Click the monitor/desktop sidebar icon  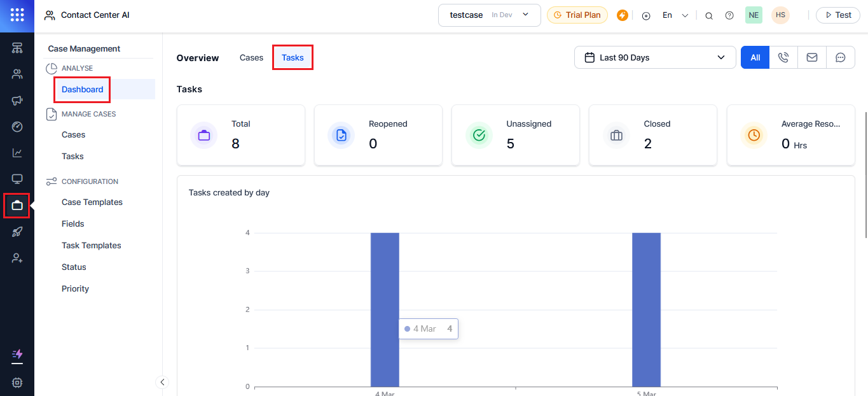point(17,179)
